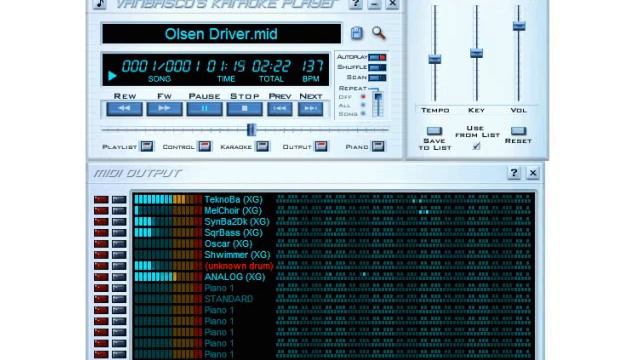
Task: Solo the ANALOG (XG) channel with blue button
Action: pos(119,277)
